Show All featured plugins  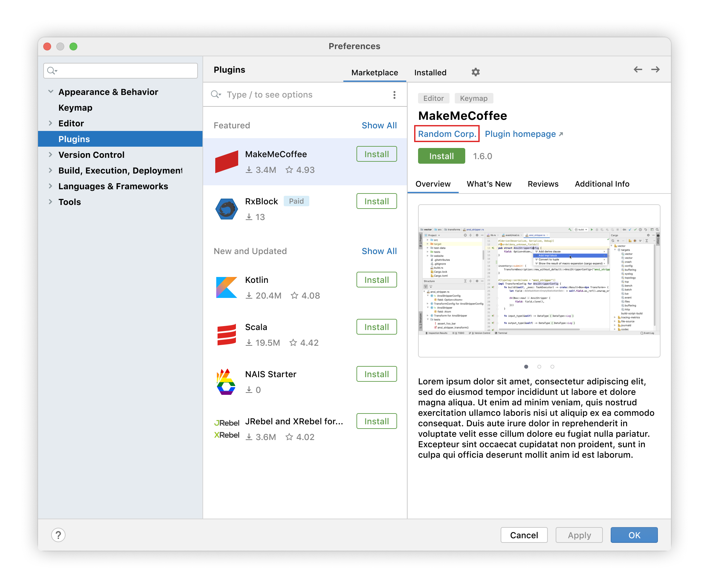click(379, 125)
